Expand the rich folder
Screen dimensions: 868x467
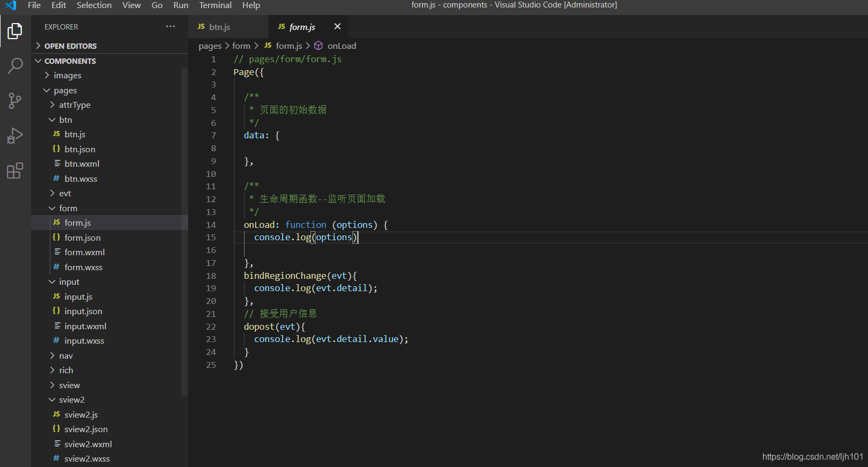coord(109,370)
